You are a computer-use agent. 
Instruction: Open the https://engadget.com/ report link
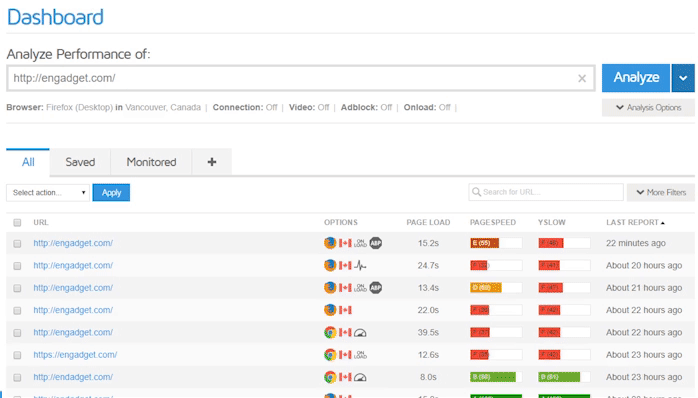[x=75, y=355]
